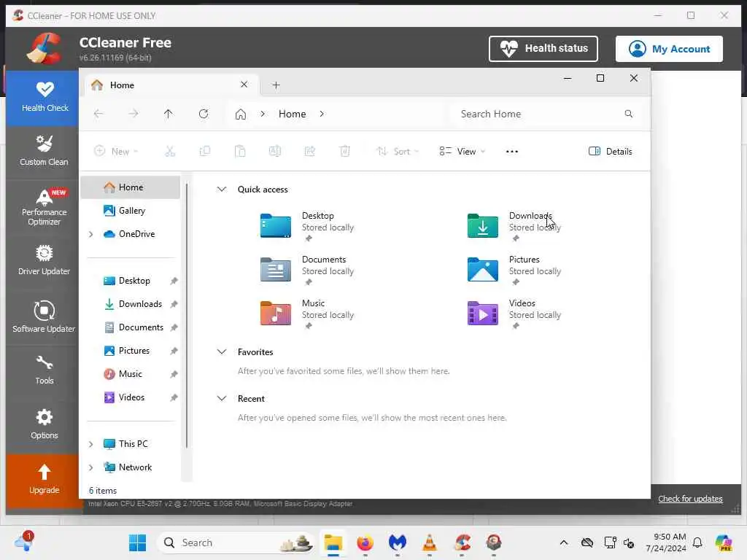Click the Paste icon in toolbar

pyautogui.click(x=240, y=152)
